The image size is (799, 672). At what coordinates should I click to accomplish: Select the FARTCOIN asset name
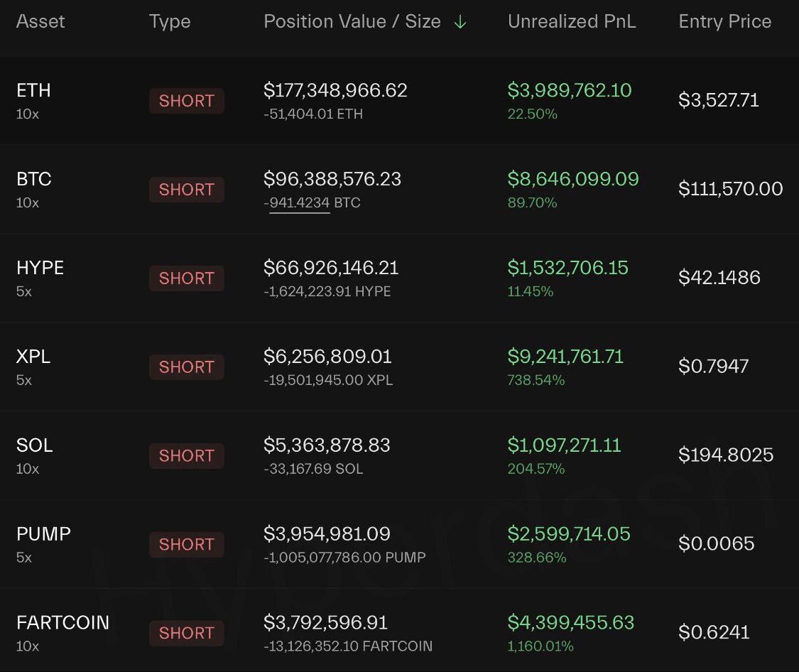click(x=62, y=622)
